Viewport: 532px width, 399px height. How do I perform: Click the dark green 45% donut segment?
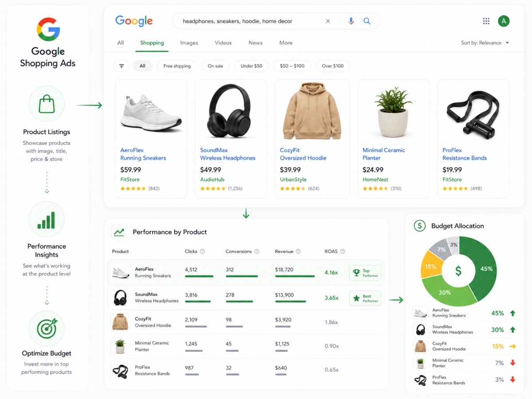[x=486, y=269]
